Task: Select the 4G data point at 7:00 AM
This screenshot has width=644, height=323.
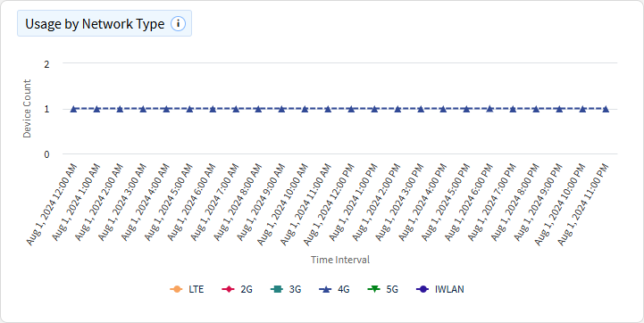Action: pos(236,109)
